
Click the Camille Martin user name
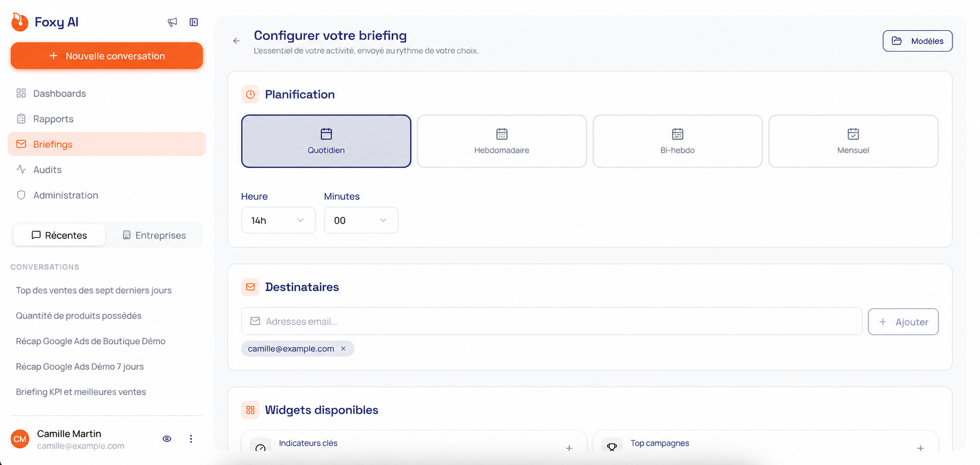pyautogui.click(x=69, y=434)
